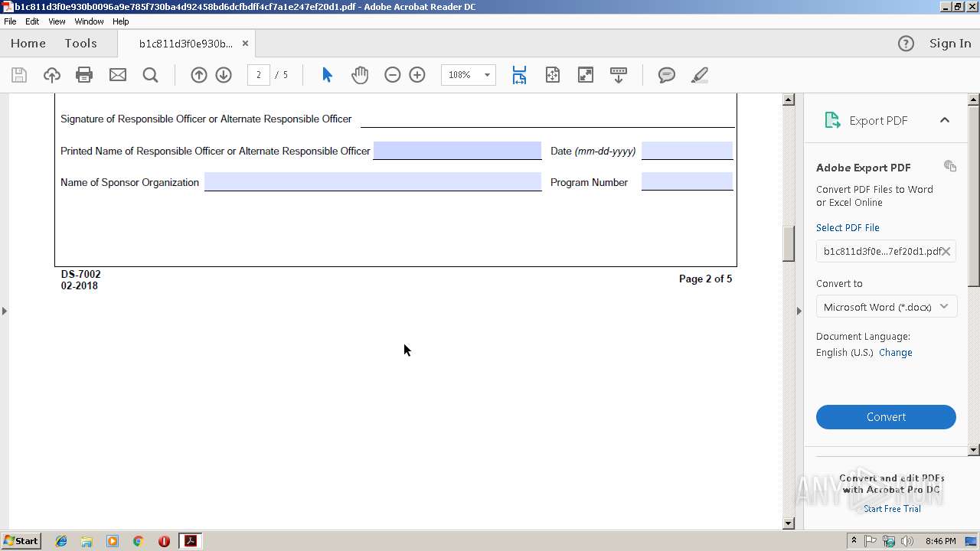
Task: Click the document scroll down arrow
Action: click(789, 523)
